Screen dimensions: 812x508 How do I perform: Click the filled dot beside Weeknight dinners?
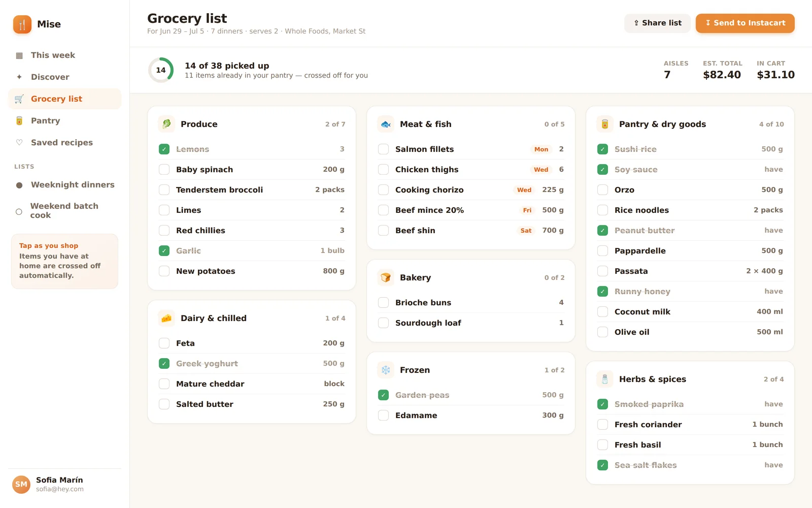pos(19,185)
